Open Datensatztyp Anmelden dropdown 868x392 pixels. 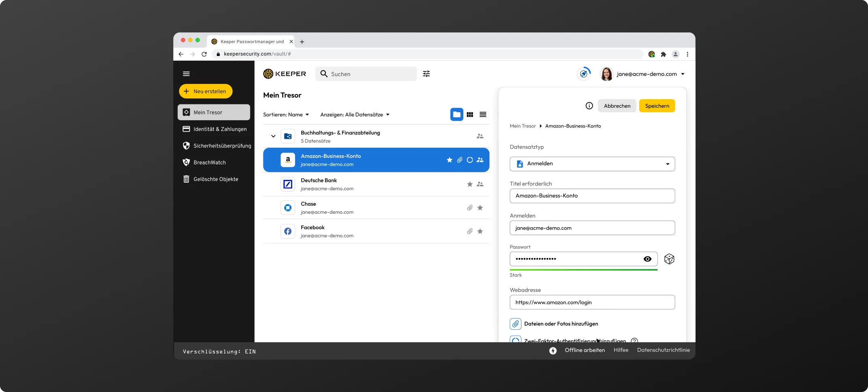[592, 164]
